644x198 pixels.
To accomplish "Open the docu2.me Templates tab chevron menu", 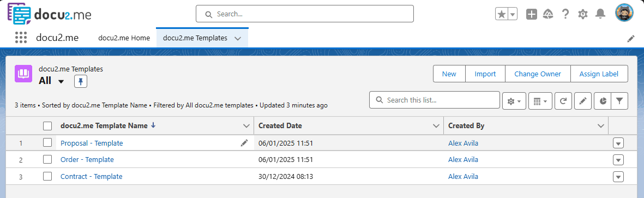I will (237, 38).
